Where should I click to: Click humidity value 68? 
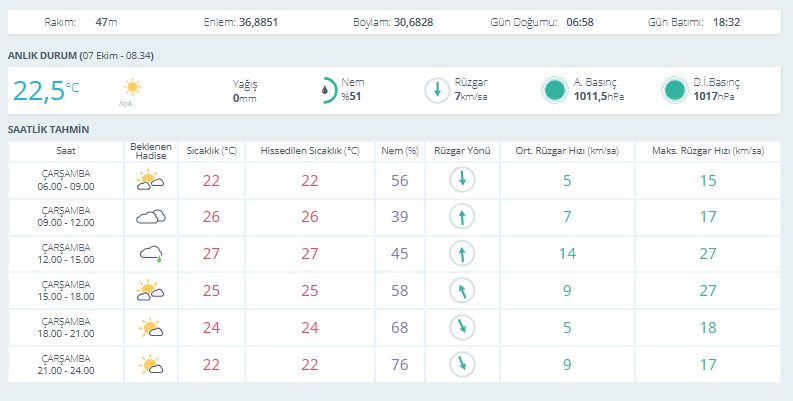(400, 328)
